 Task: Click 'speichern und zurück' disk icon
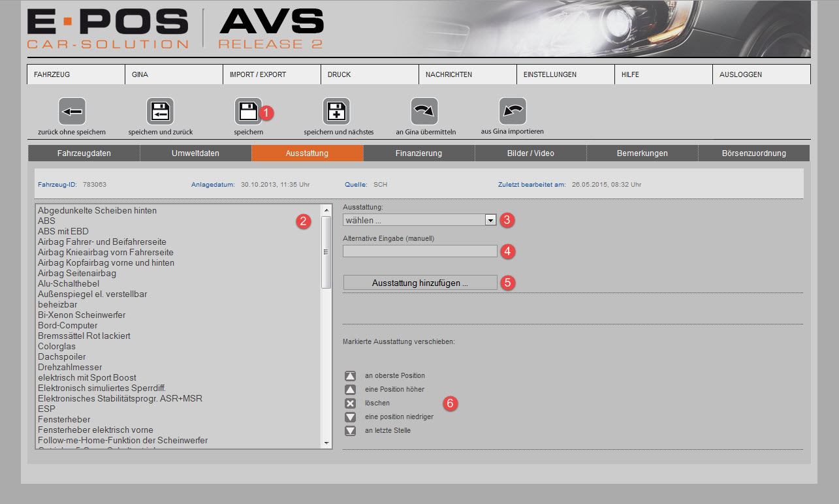pyautogui.click(x=161, y=111)
